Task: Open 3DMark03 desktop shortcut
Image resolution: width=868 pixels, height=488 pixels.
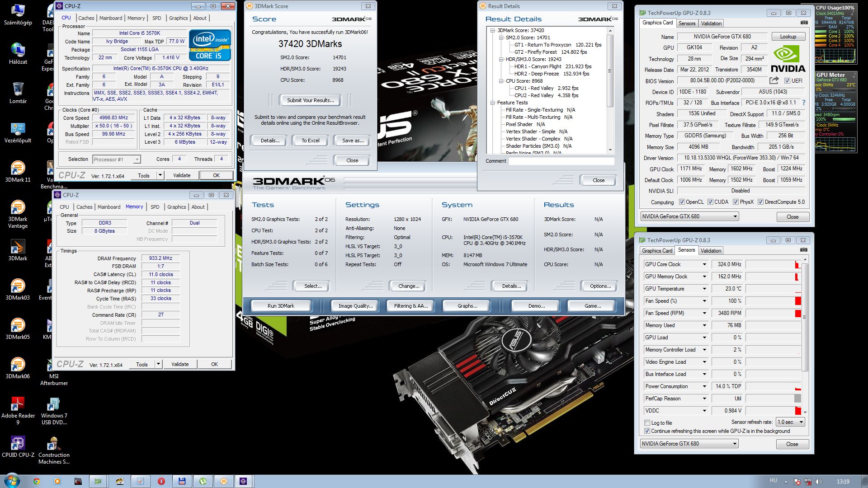Action: point(18,290)
